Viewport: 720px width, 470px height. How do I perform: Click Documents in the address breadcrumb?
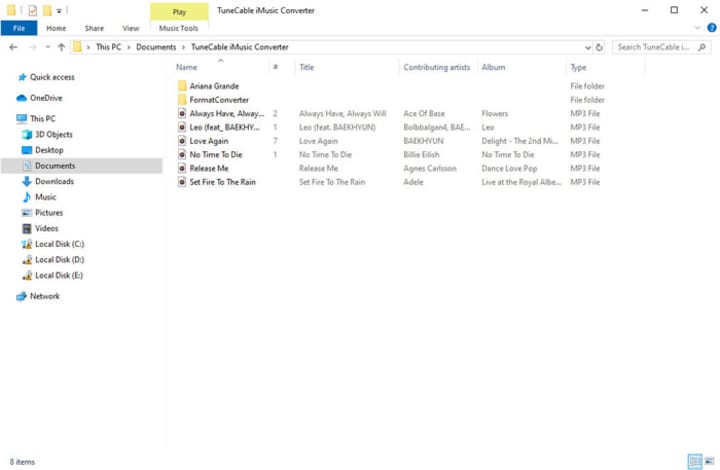click(x=156, y=47)
